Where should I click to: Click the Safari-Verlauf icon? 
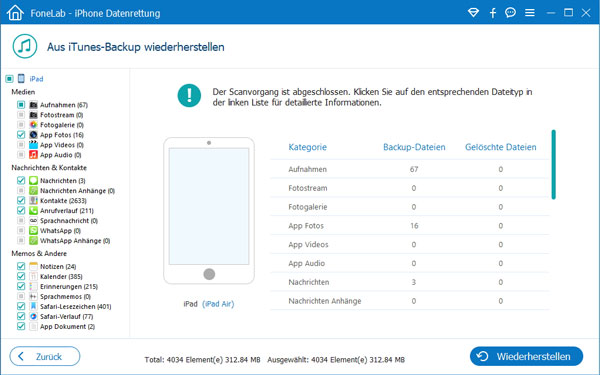[x=33, y=316]
